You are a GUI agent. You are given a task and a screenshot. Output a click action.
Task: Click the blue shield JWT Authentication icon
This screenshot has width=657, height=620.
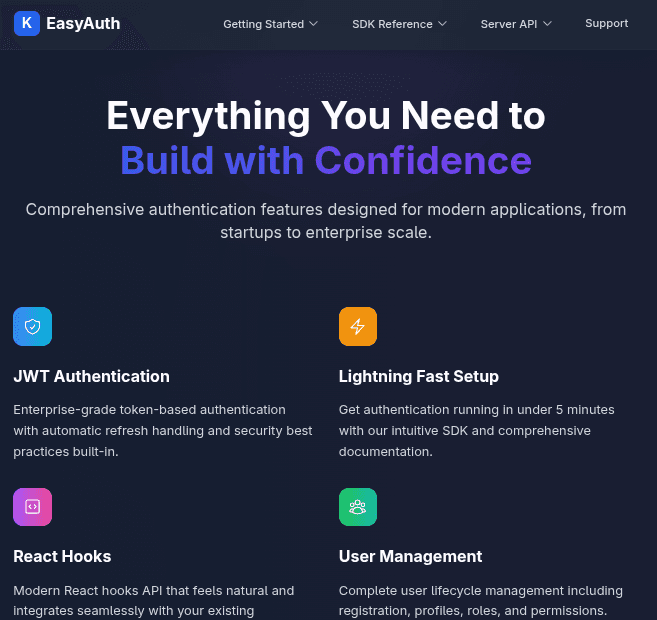[x=33, y=326]
